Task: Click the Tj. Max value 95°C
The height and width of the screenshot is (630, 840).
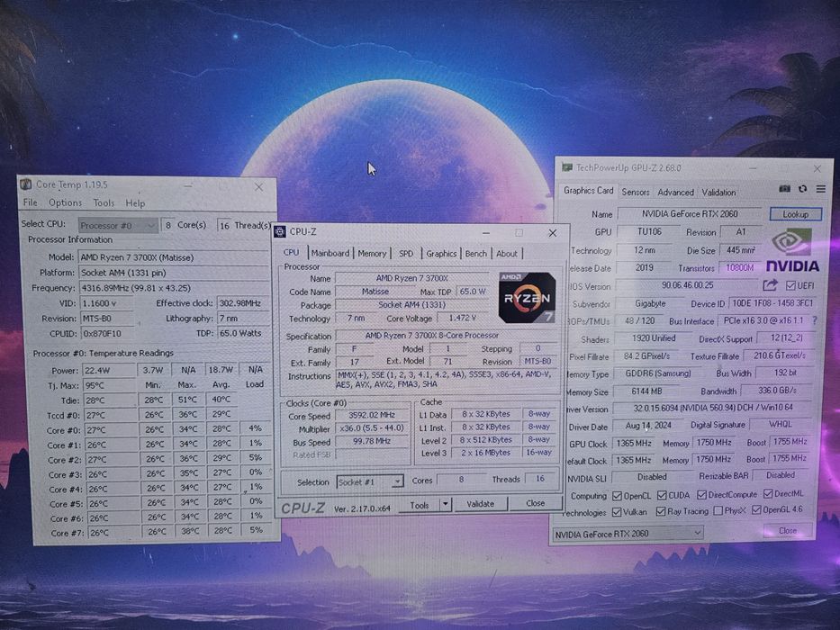Action: pos(109,385)
